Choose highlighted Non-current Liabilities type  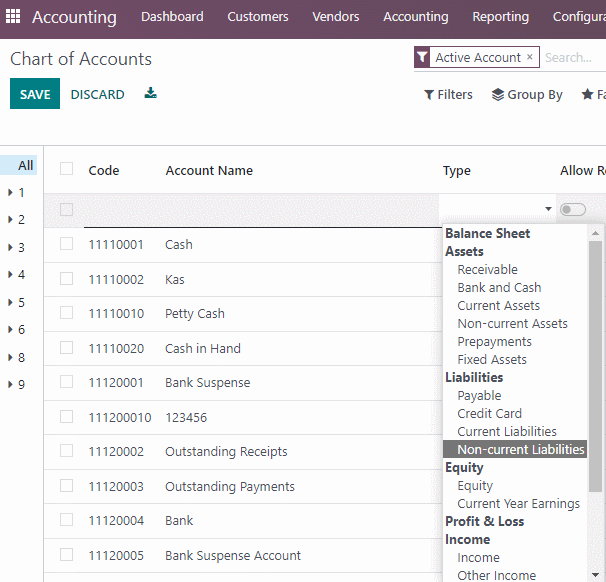515,449
